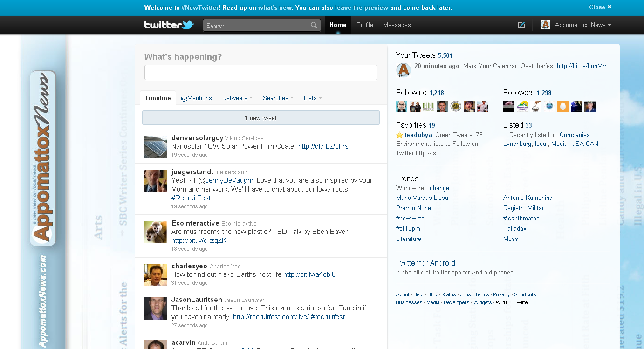Open the Oystoberfest bit.ly/bnbMrn link
Viewport: 644px width, 349px height.
pos(582,66)
